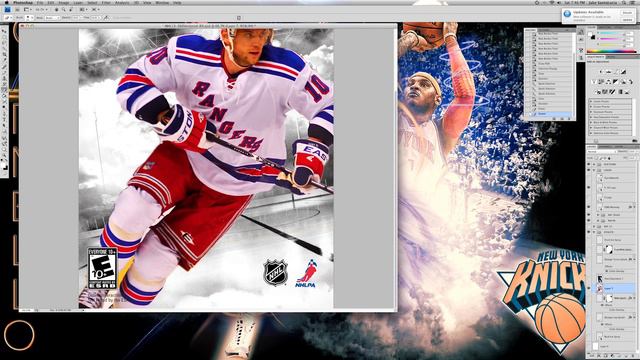Screen dimensions: 640x360
Task: Open the Layer menu
Action: 78,2
